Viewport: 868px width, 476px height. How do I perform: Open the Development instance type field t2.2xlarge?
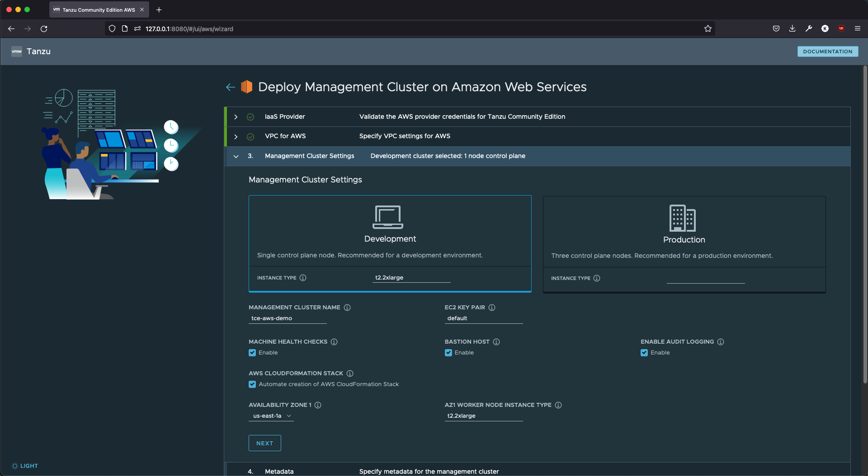pos(411,278)
